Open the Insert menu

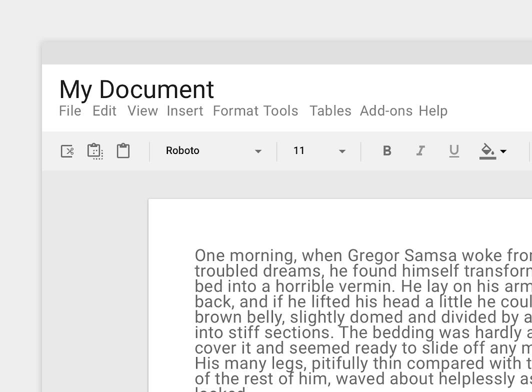tap(185, 111)
